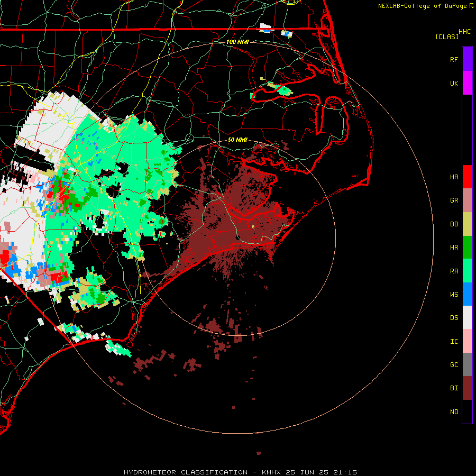Click the "GC" legend label
Image resolution: width=476 pixels, height=476 pixels.
click(x=454, y=365)
